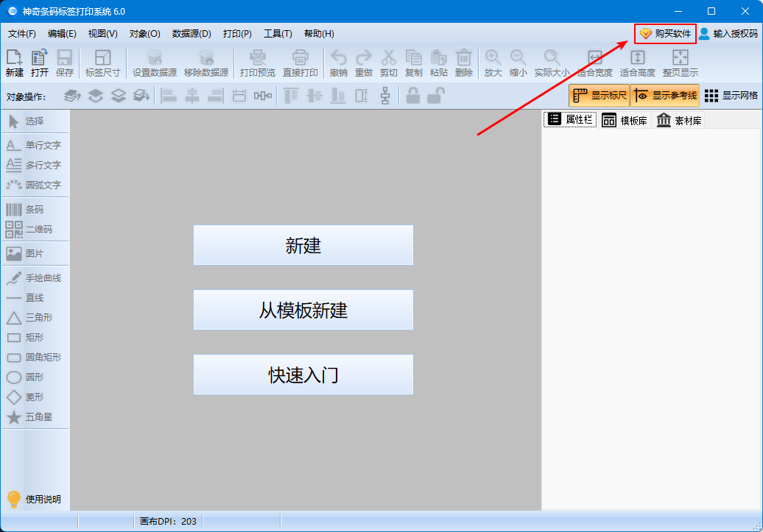Click the 快速入门 button
763x532 pixels.
click(303, 375)
